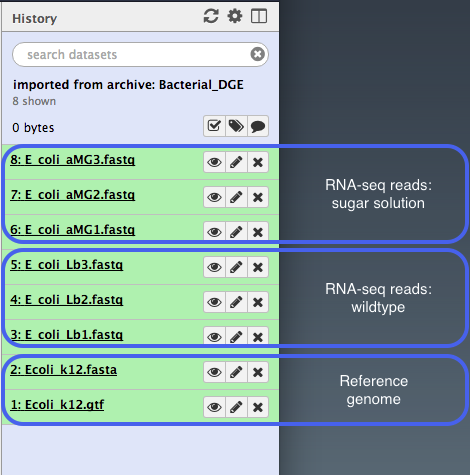Expand dataset 8: E_coli_aMG3.fastq
Viewport: 470px width, 475px height.
(73, 160)
